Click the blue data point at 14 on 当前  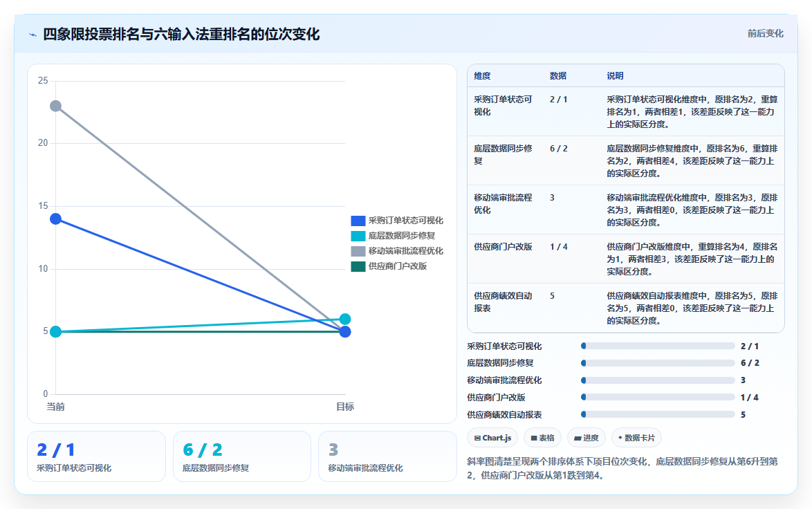click(x=55, y=219)
